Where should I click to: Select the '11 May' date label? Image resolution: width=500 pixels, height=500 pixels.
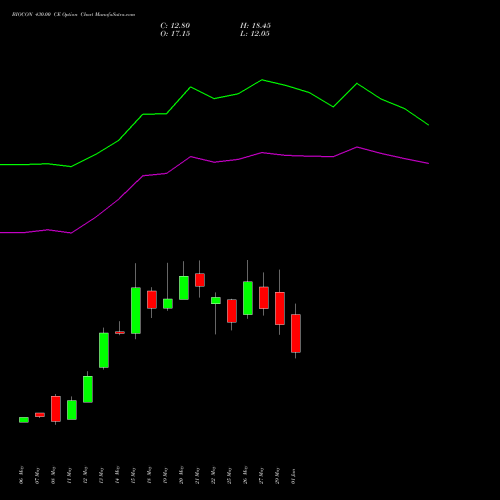pyautogui.click(x=70, y=475)
